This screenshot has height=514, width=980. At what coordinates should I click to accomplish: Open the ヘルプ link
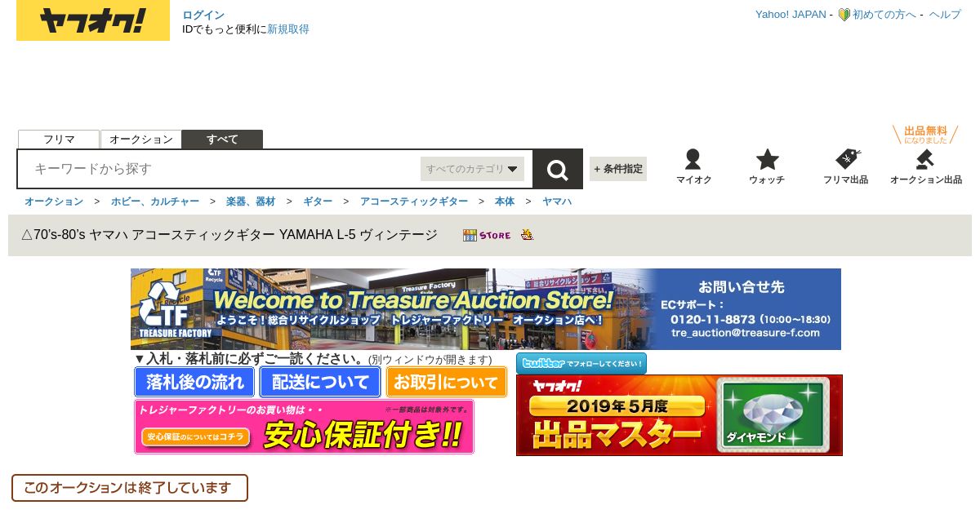coord(945,15)
